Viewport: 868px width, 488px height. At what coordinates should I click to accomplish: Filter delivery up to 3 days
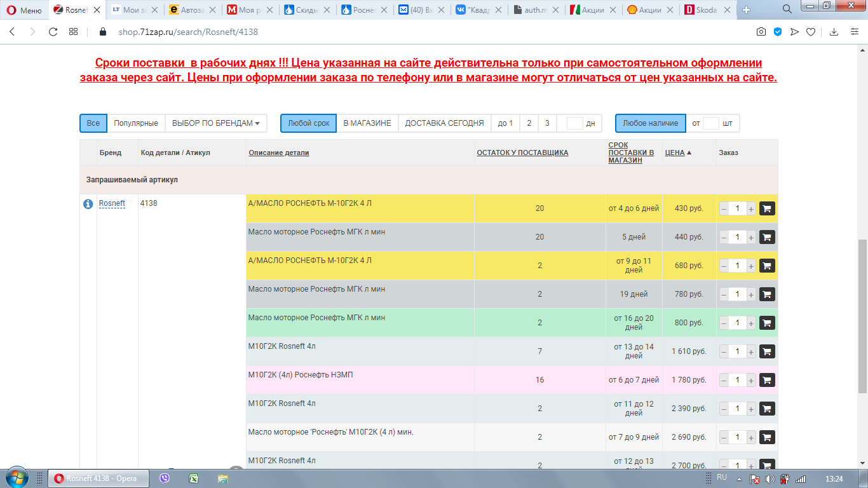point(547,123)
